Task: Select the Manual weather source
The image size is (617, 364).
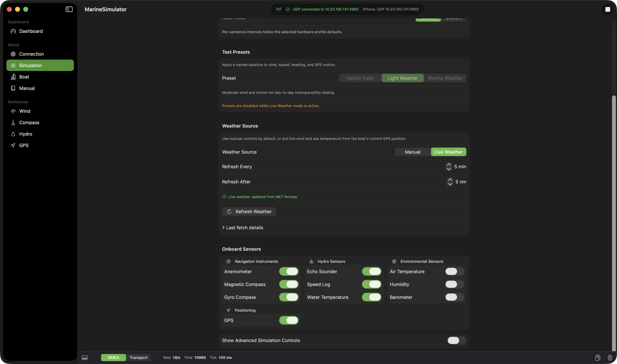Action: click(413, 152)
